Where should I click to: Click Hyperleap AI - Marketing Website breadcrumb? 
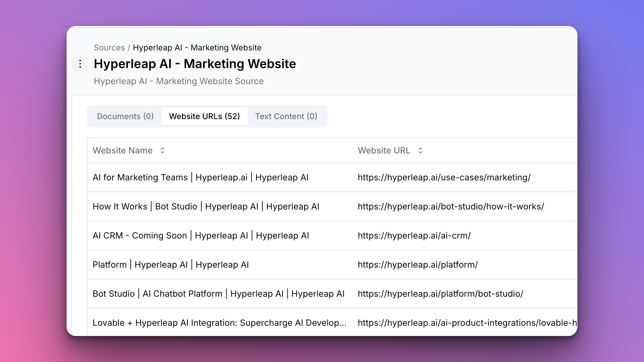click(x=197, y=48)
